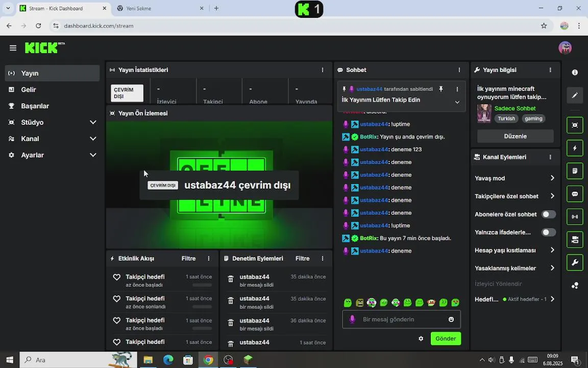Click the volume icon in system tray
The image size is (588, 368).
[491, 360]
